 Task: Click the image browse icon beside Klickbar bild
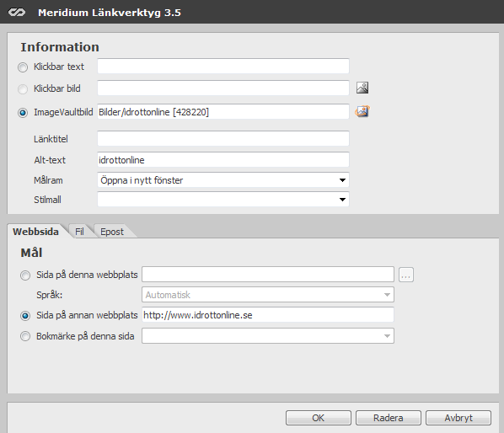362,88
